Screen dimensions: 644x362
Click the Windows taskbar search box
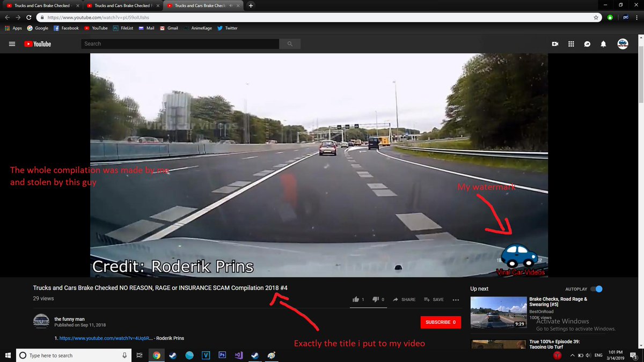tap(74, 355)
